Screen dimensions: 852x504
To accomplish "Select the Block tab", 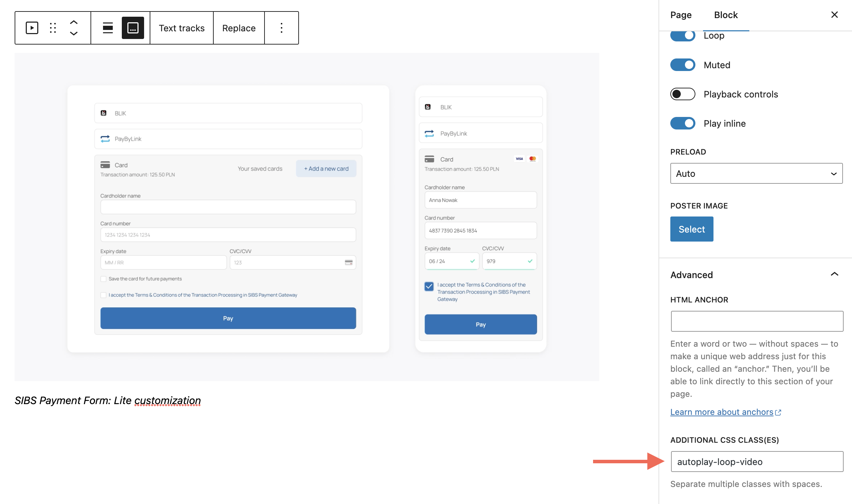I will click(x=726, y=15).
